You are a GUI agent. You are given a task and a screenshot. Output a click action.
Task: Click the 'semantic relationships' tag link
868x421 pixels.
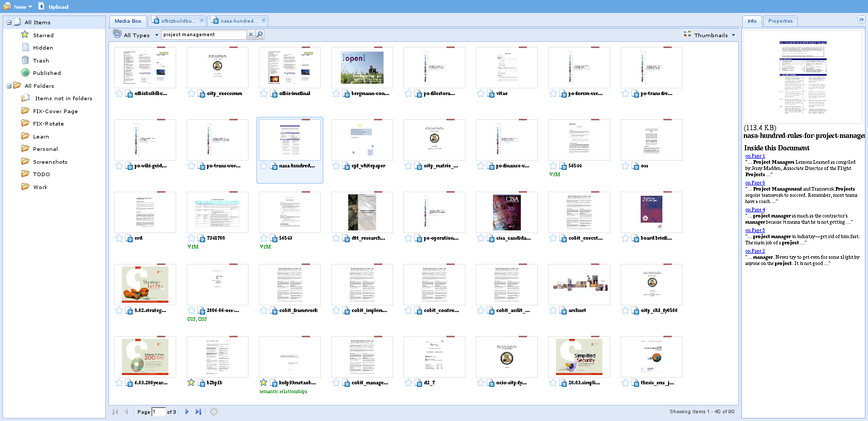(283, 392)
